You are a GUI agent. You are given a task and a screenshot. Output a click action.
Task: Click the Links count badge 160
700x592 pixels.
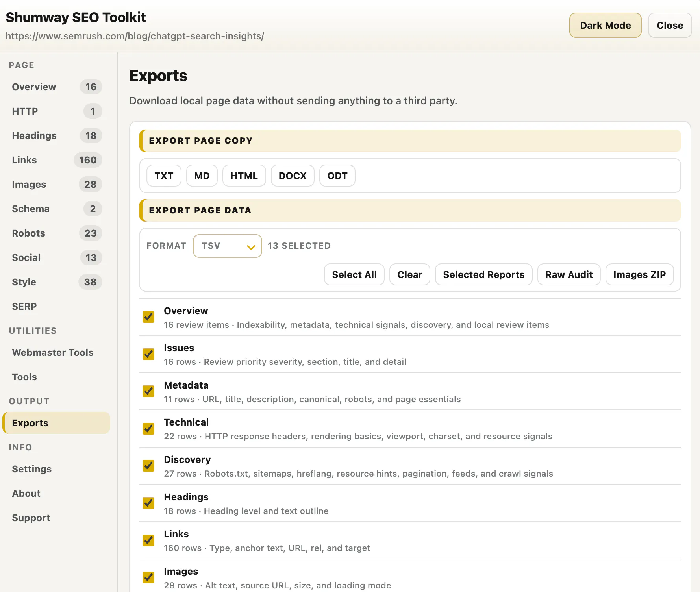click(x=88, y=160)
